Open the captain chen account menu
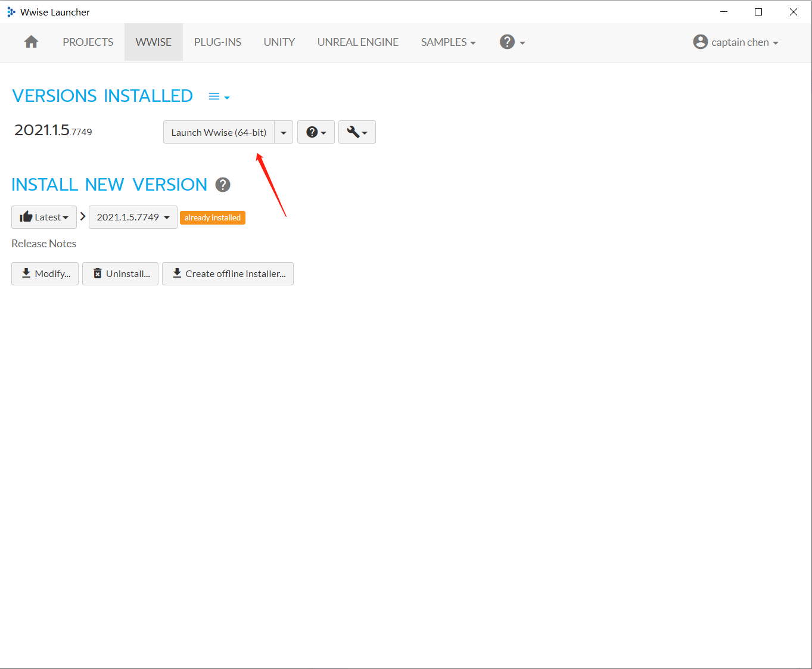 736,42
